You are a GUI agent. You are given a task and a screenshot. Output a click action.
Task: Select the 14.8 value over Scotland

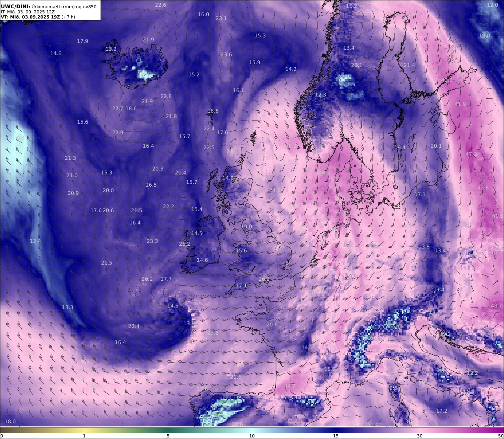pyautogui.click(x=228, y=178)
